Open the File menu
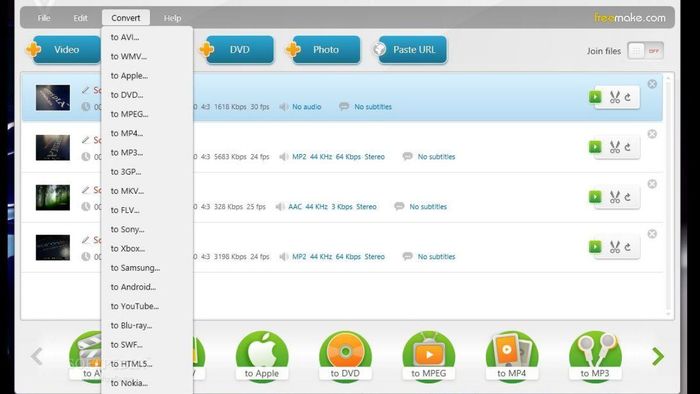Image resolution: width=700 pixels, height=394 pixels. coord(44,18)
